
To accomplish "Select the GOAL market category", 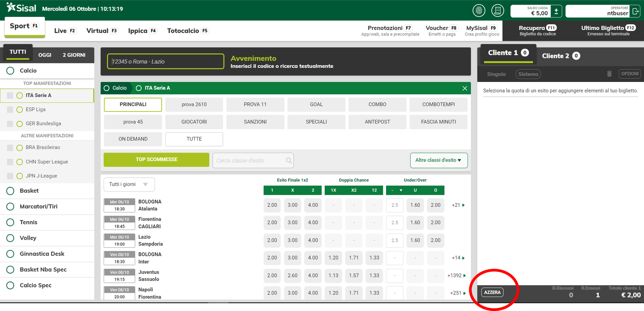I will pyautogui.click(x=316, y=104).
